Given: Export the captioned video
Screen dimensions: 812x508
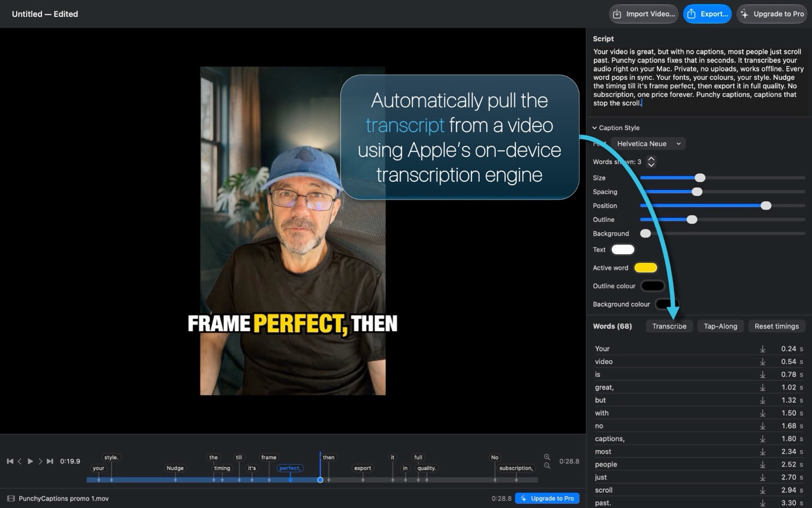Looking at the screenshot, I should [707, 14].
